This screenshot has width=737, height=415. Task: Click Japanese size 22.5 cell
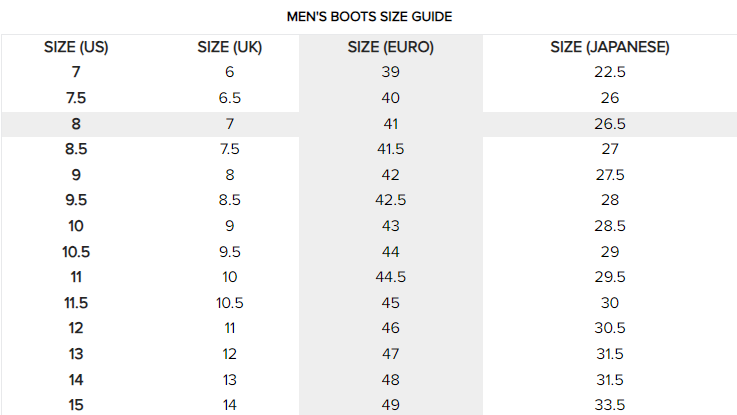coord(610,72)
